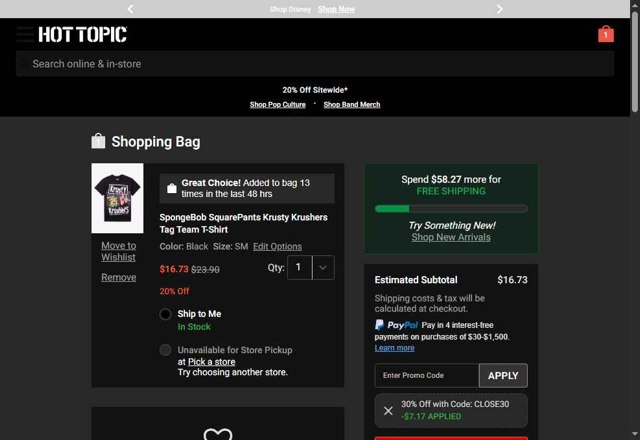Click Edit Options for the T-shirt

(x=278, y=247)
